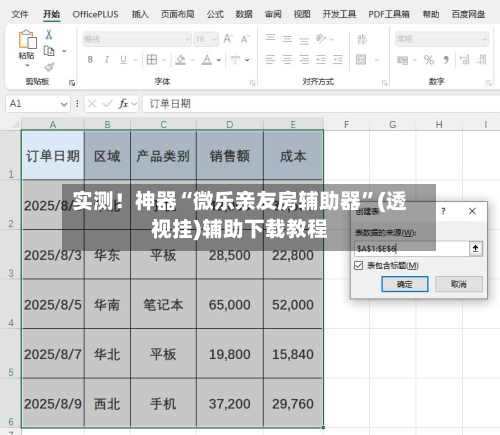
Task: Click the Paste clipboard icon
Action: pyautogui.click(x=27, y=39)
